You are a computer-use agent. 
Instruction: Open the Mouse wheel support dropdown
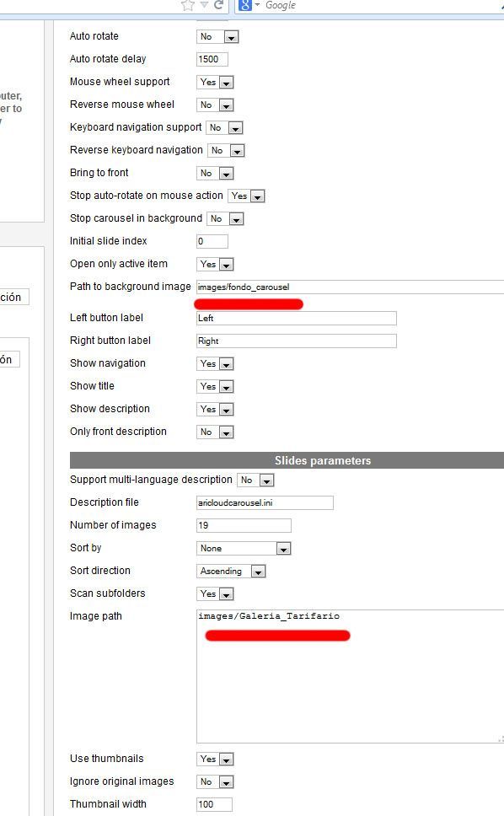[215, 83]
